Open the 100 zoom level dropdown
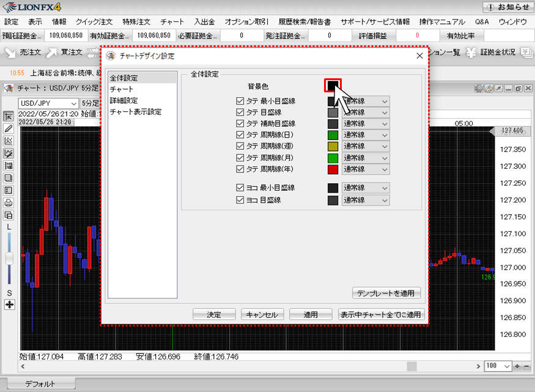The image size is (535, 392). coord(498,366)
